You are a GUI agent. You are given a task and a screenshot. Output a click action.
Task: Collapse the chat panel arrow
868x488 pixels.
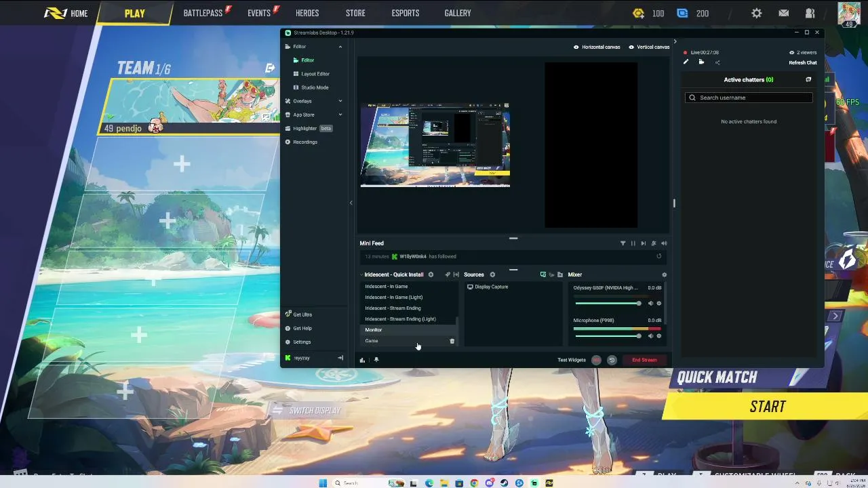675,41
